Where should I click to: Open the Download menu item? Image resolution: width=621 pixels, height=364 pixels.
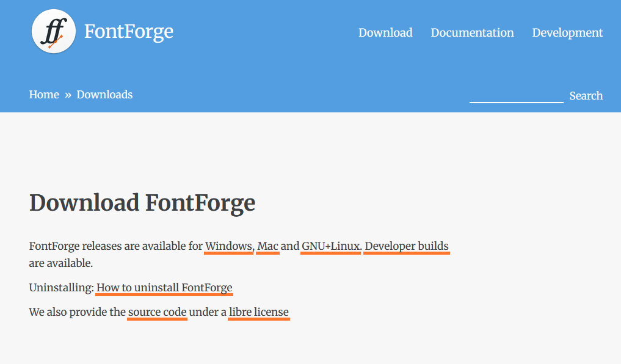click(x=385, y=33)
